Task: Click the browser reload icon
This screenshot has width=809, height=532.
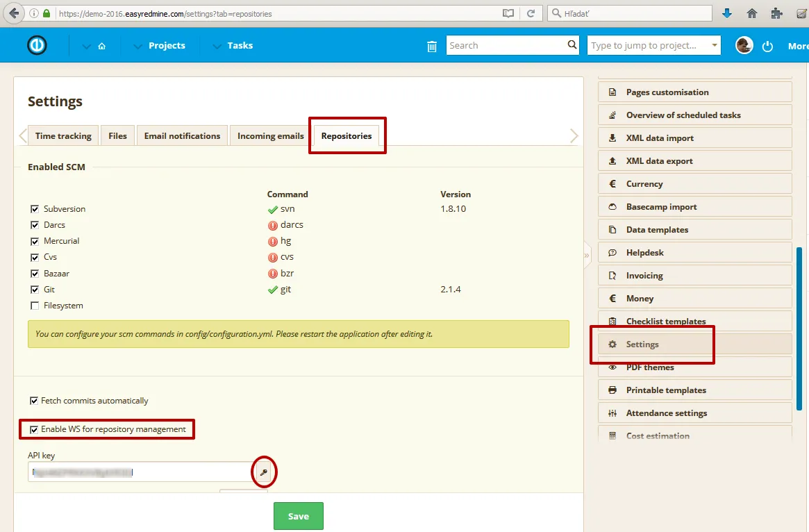Action: pos(531,13)
